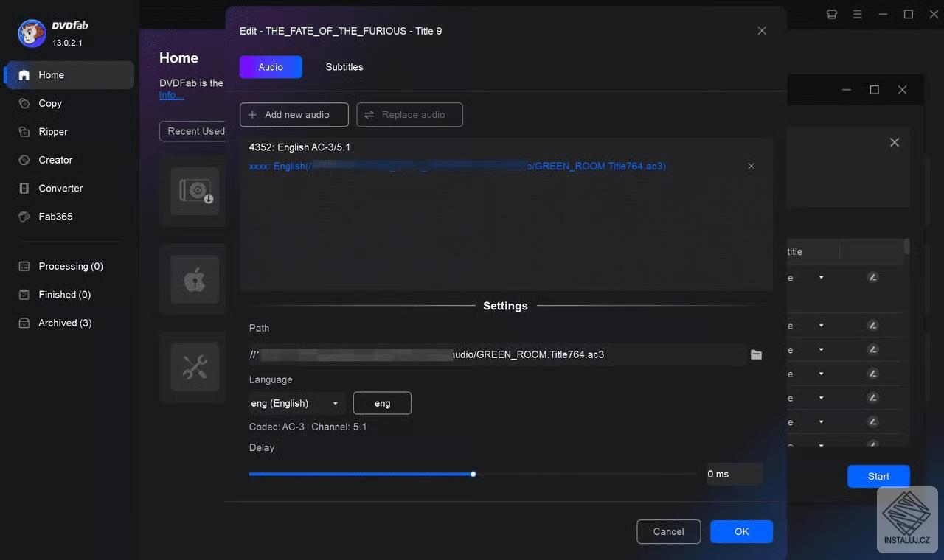Open the Copy module in the sidebar
Viewport: 944px width, 560px height.
pyautogui.click(x=49, y=103)
